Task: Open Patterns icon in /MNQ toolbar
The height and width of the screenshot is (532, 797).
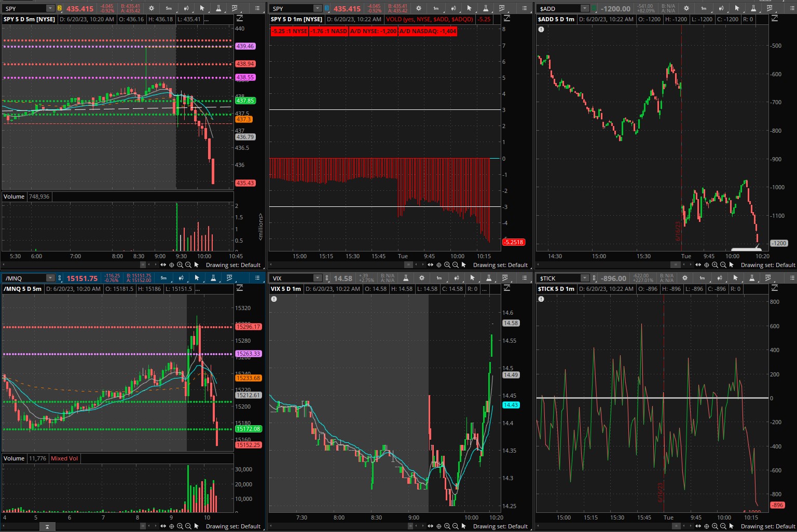Action: [x=229, y=278]
